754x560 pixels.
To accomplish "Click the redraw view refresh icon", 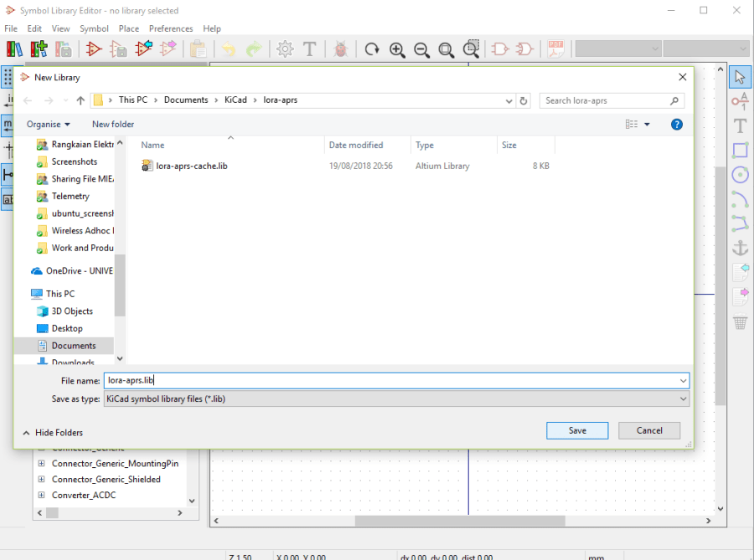I will (372, 49).
